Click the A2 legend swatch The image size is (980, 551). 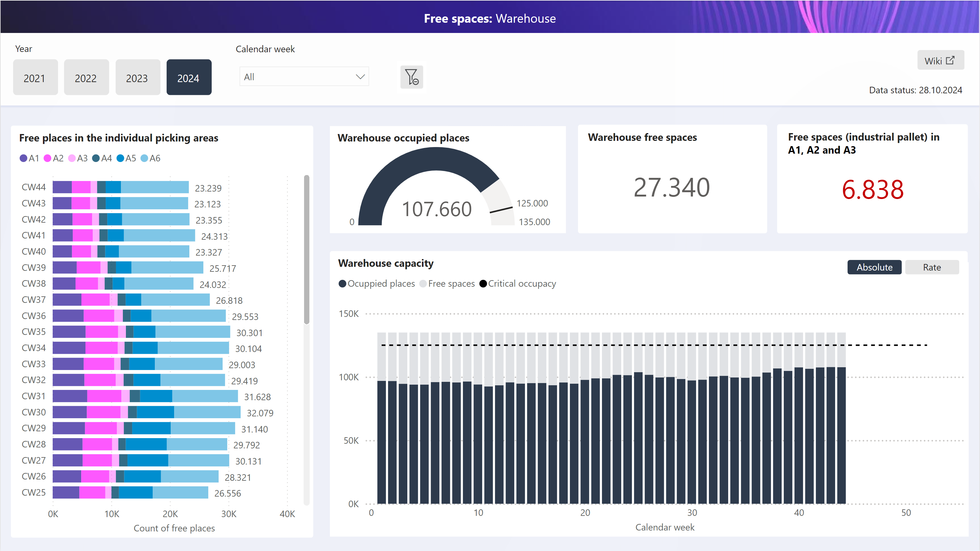48,158
